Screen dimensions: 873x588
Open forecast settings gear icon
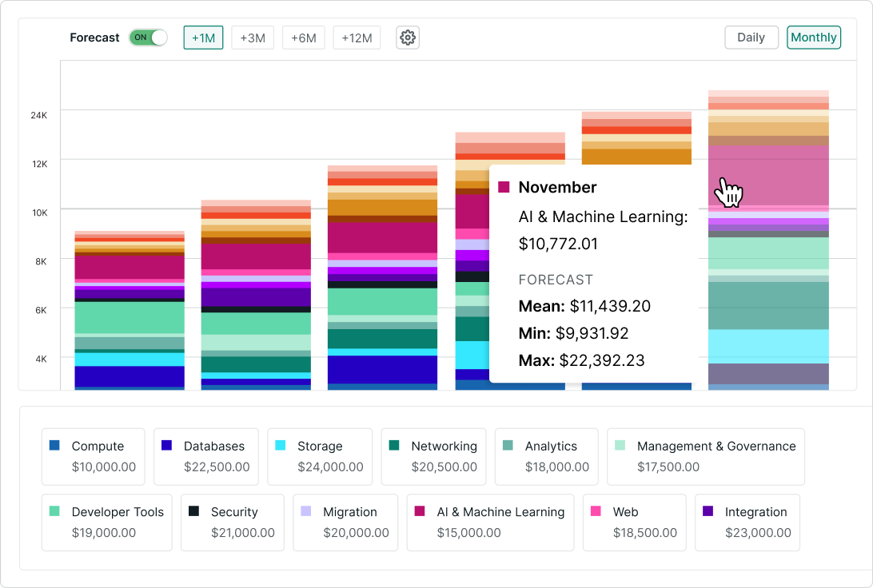(408, 38)
